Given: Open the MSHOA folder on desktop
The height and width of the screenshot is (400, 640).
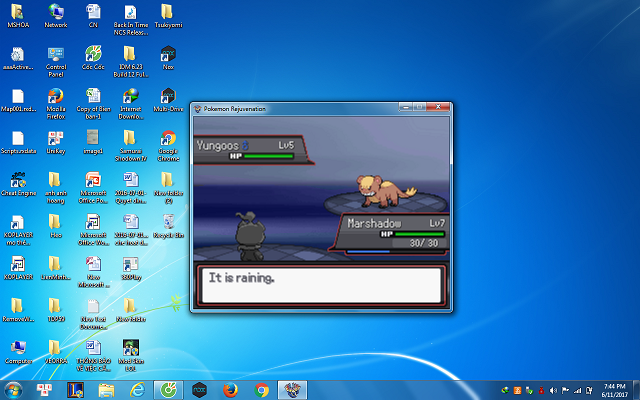Looking at the screenshot, I should pos(18,16).
